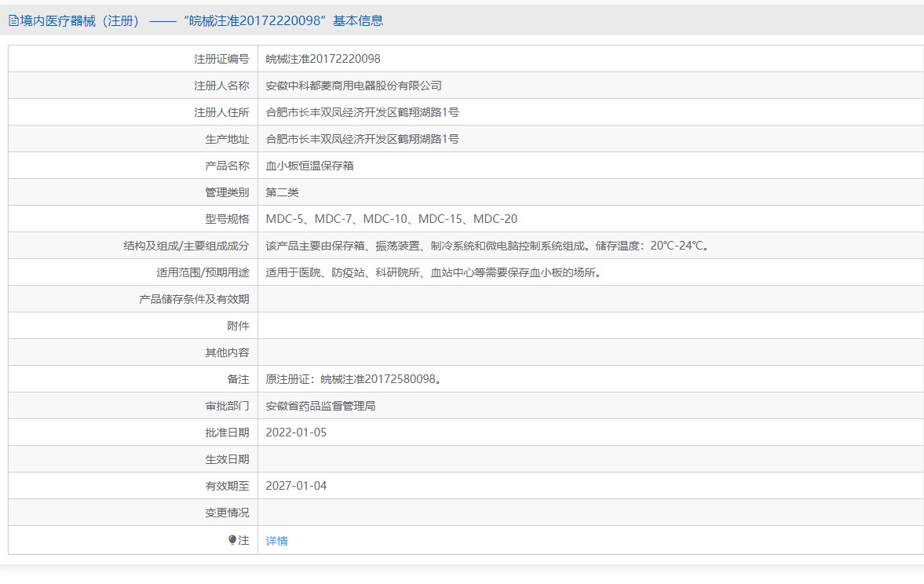The height and width of the screenshot is (584, 924).
Task: Click the 注册人名称 label
Action: (221, 86)
